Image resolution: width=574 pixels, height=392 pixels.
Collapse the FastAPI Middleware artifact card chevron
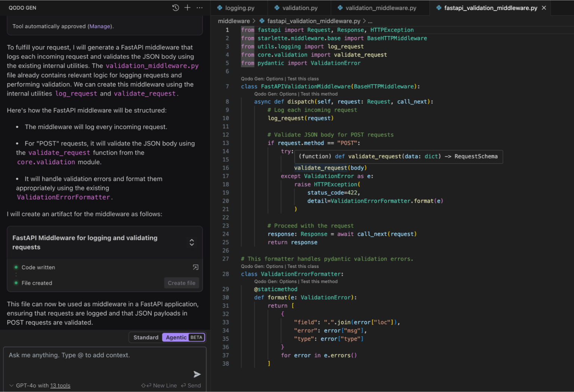click(x=192, y=242)
